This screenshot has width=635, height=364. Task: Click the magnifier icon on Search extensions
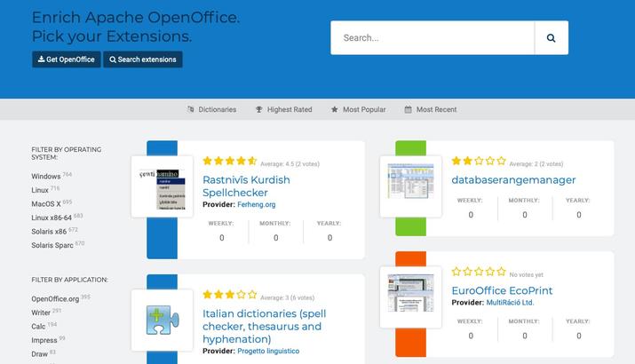pos(113,59)
